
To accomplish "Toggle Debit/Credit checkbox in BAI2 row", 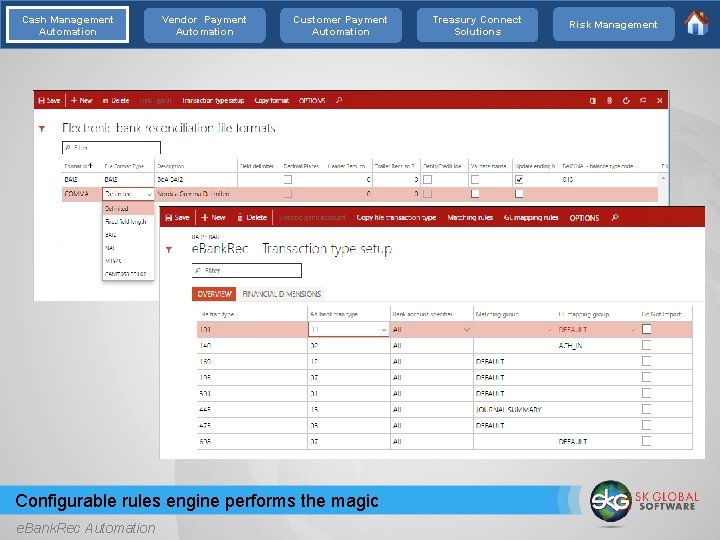I will 428,180.
